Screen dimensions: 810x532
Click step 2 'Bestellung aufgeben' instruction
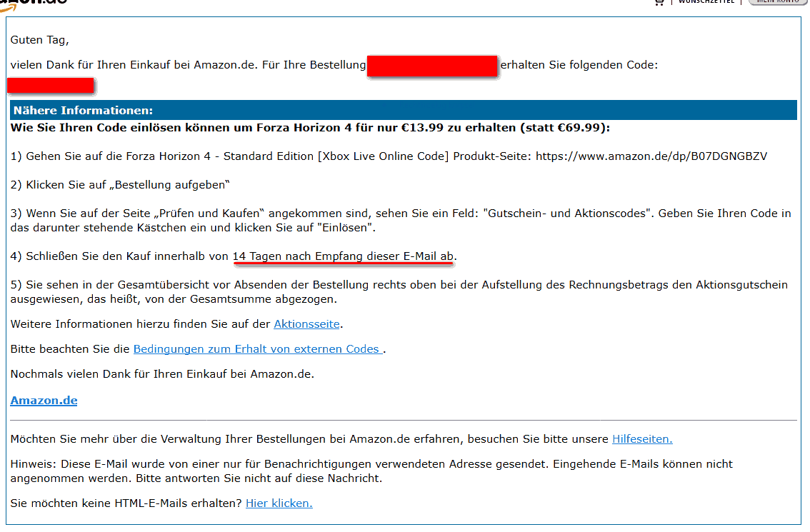click(120, 185)
